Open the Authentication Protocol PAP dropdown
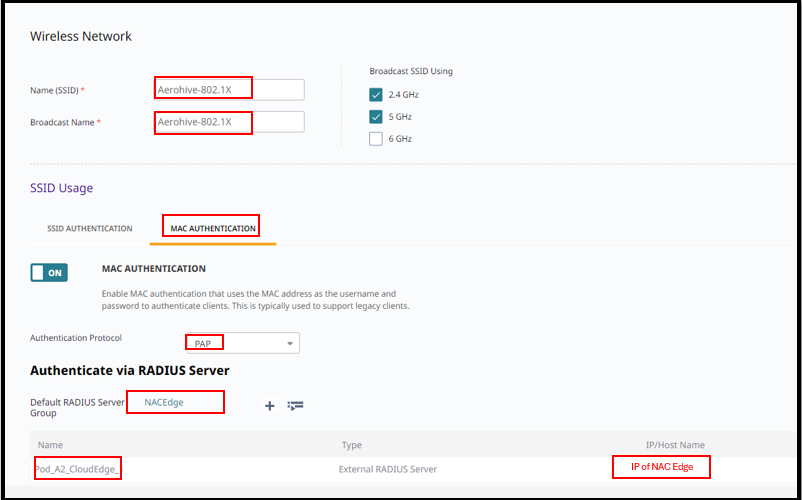The height and width of the screenshot is (500, 802). click(243, 344)
